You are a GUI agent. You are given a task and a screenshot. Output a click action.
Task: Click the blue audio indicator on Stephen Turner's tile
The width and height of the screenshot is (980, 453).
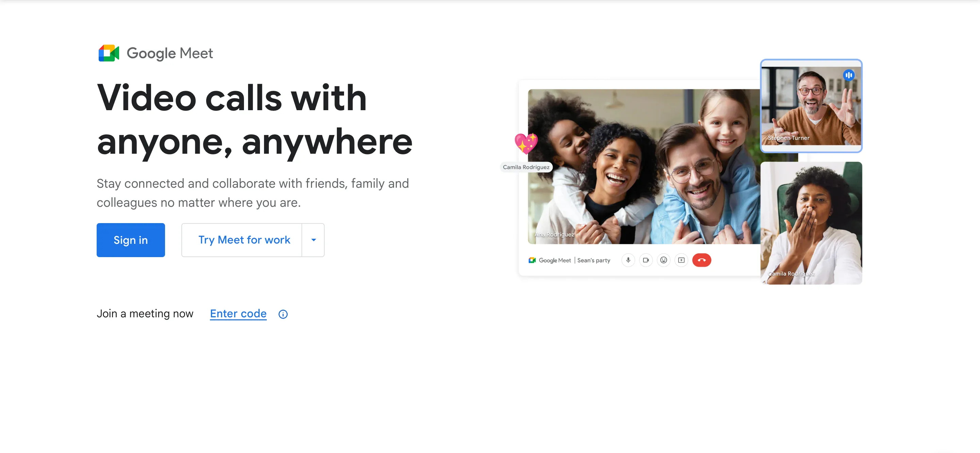[849, 75]
